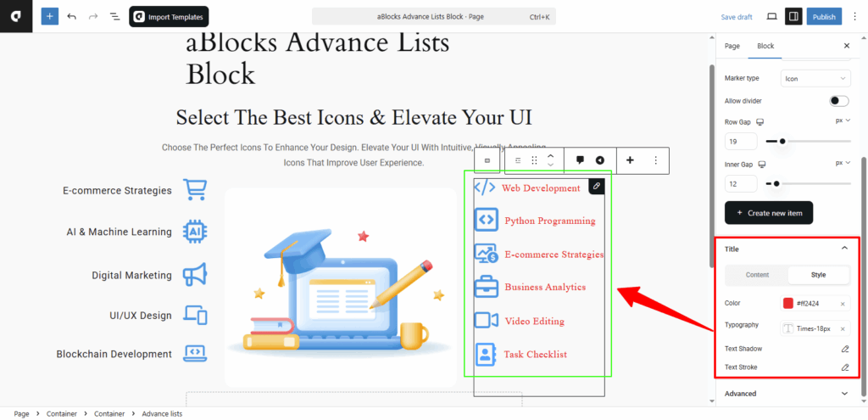Click the Publish button
The height and width of the screenshot is (420, 868).
[824, 17]
